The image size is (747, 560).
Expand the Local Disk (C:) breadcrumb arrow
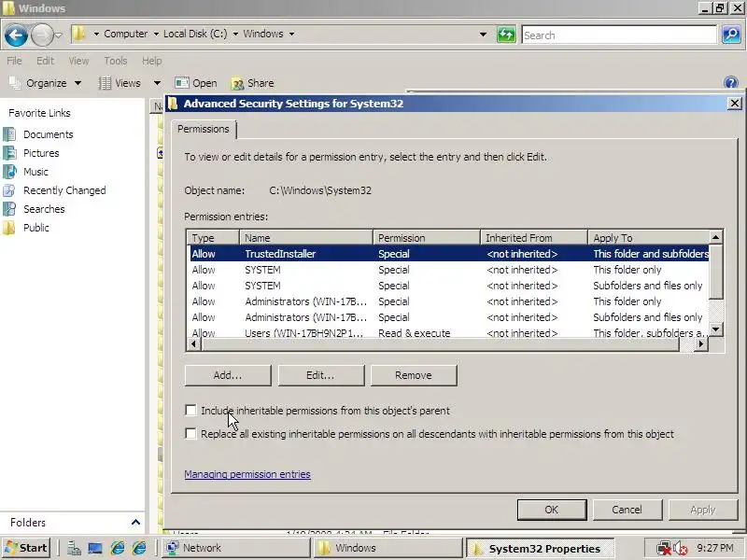point(235,34)
